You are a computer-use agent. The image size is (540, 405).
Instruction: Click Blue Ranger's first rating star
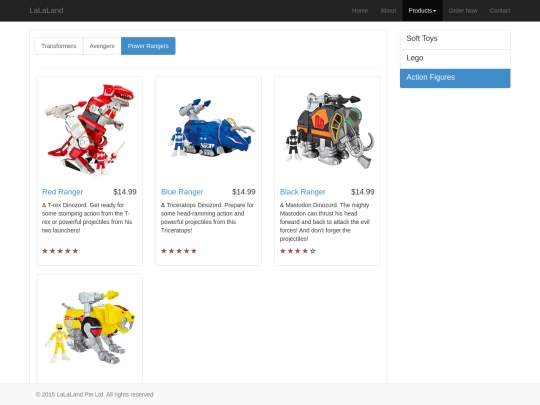(x=164, y=251)
